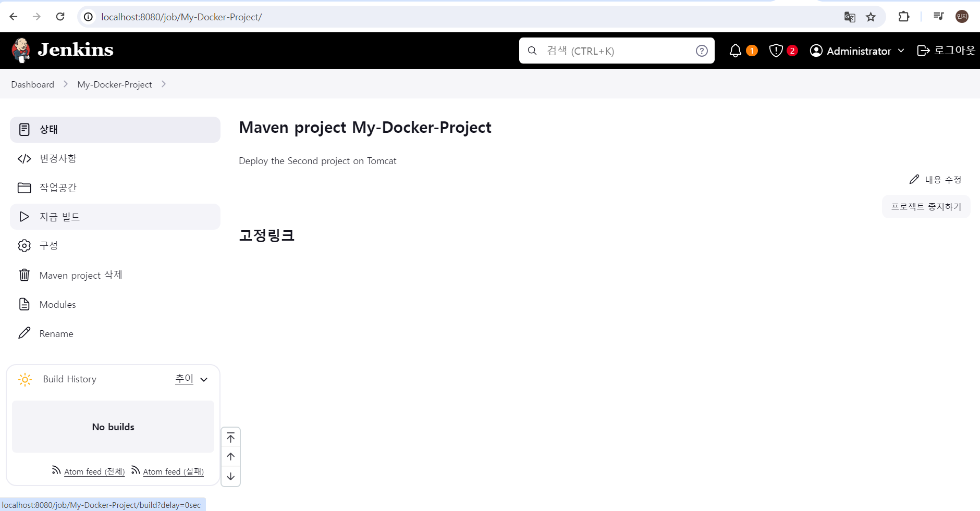Click RSS icon for Atom feed (실패)
The height and width of the screenshot is (511, 980).
coord(136,470)
